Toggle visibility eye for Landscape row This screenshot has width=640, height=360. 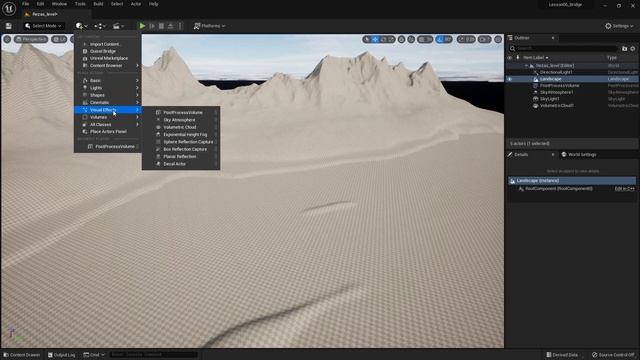(509, 79)
